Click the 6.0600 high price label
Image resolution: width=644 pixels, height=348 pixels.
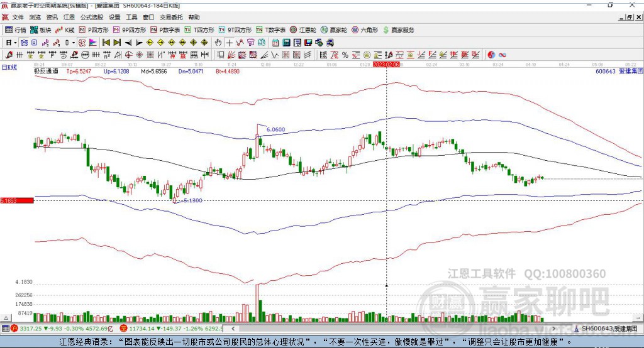click(275, 129)
